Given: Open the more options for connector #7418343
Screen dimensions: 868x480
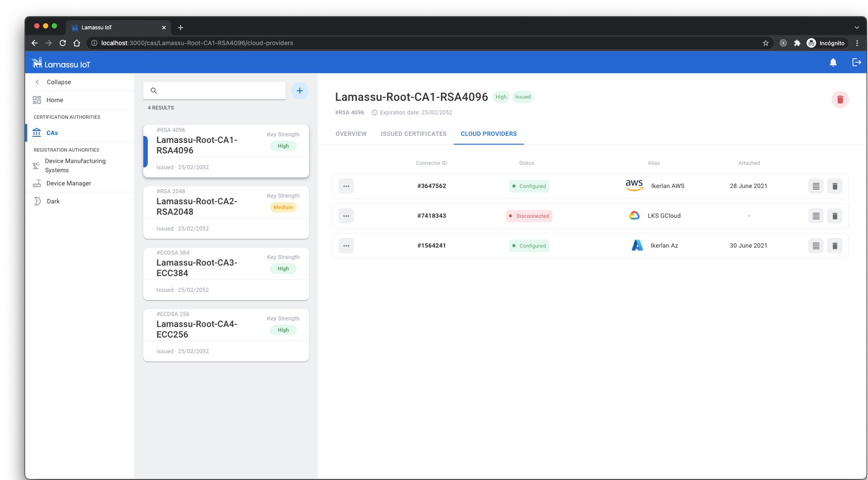Looking at the screenshot, I should coord(346,216).
